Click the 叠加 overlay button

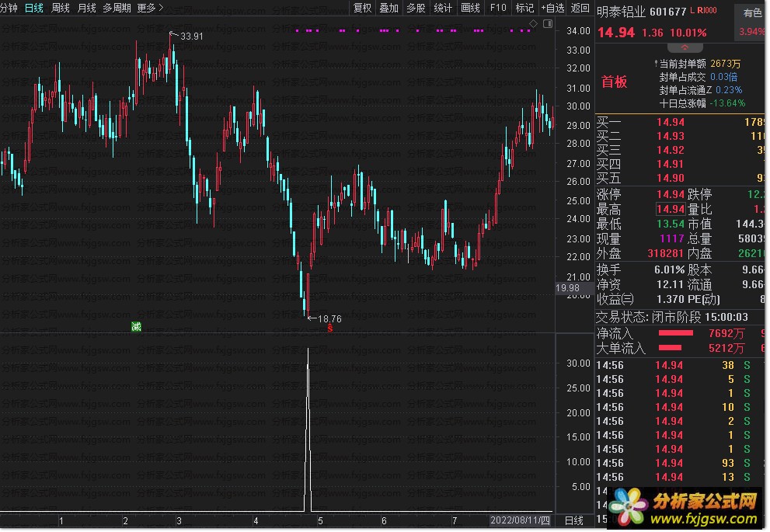pos(389,8)
